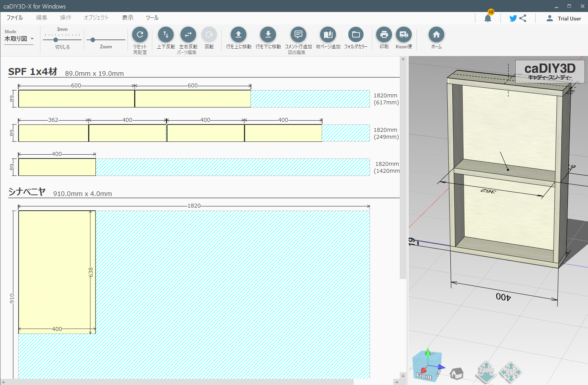
Task: Click the horizontal scroll left arrow
Action: [x=3, y=382]
